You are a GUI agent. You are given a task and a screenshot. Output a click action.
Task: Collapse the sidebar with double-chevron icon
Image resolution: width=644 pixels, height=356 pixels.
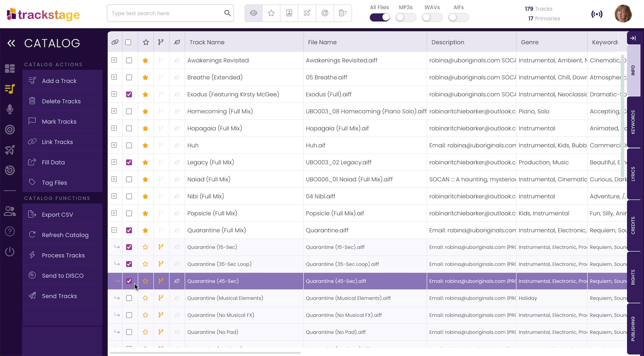click(11, 43)
